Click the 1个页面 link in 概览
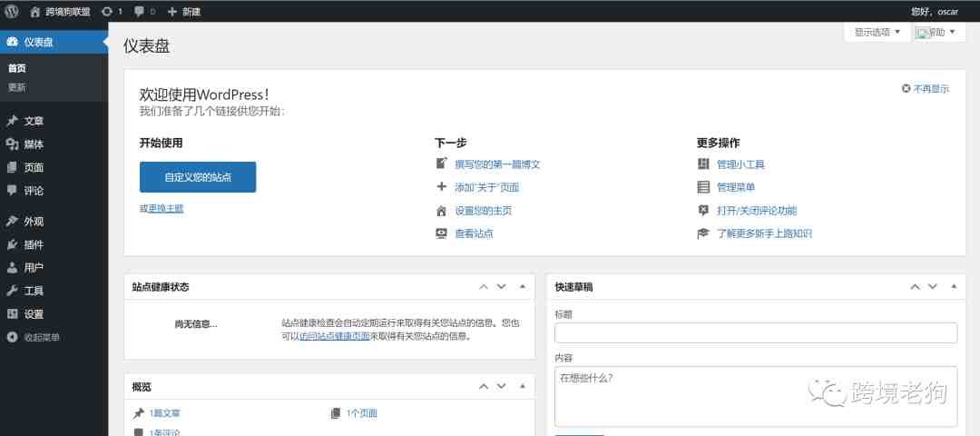The image size is (980, 436). [x=361, y=413]
